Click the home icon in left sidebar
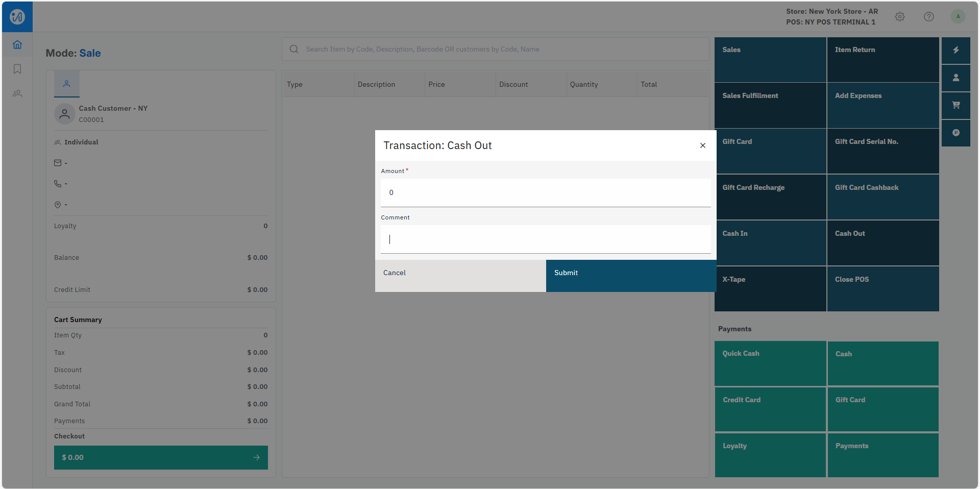980x489 pixels. point(17,45)
